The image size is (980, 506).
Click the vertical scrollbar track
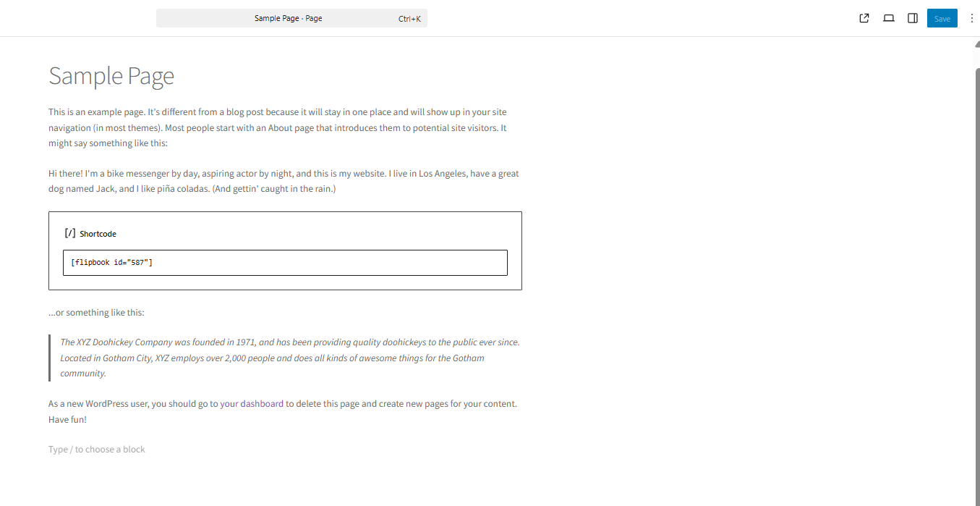[x=976, y=290]
